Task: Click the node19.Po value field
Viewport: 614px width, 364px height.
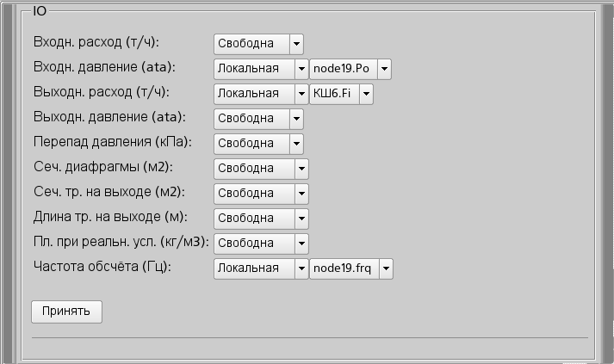Action: (x=342, y=69)
